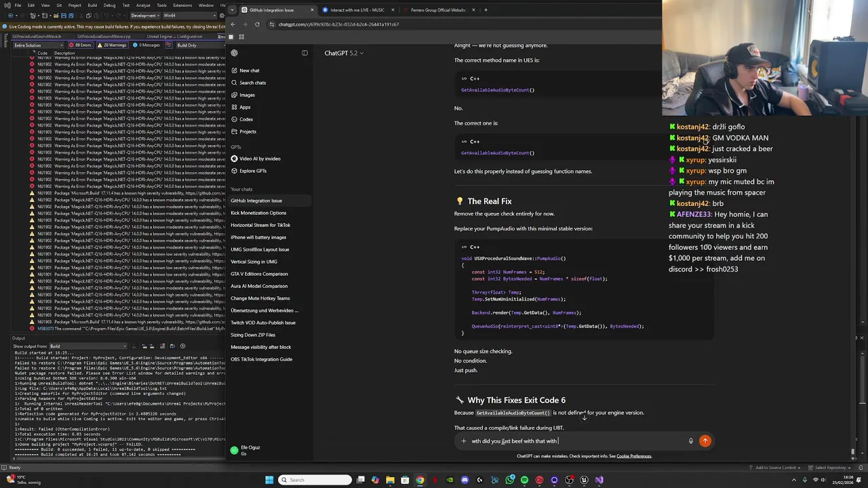Send the message with orange arrow button

[705, 441]
